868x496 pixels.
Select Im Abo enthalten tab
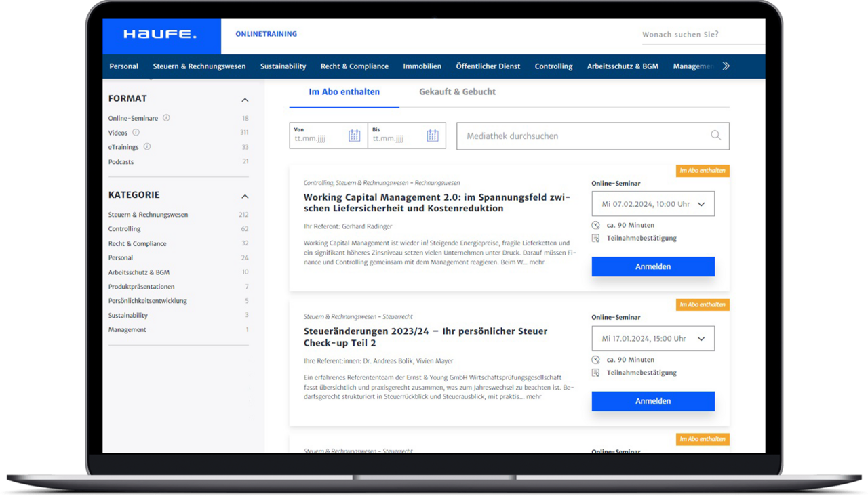pyautogui.click(x=344, y=92)
